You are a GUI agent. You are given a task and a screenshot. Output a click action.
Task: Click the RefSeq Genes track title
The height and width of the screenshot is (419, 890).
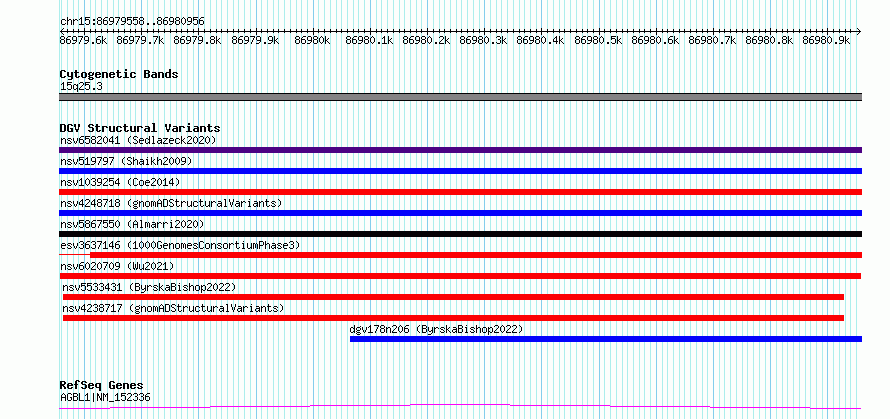[x=101, y=386]
